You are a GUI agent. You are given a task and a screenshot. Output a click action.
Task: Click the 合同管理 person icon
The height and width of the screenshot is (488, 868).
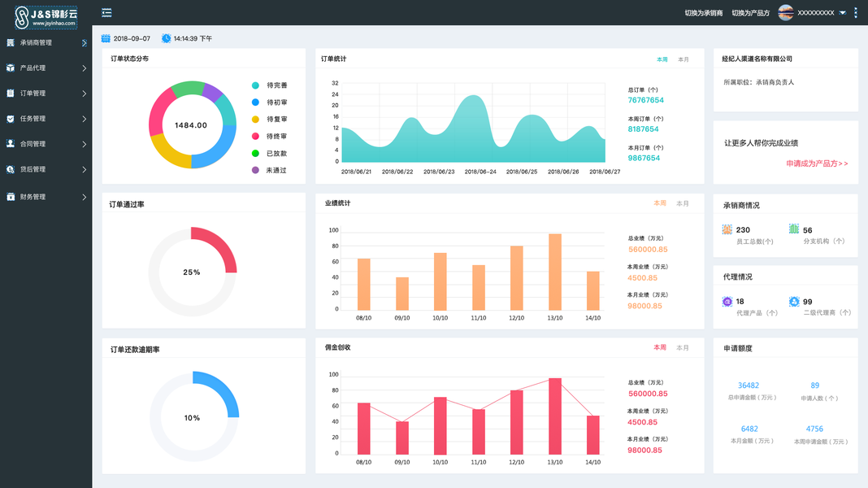point(11,143)
